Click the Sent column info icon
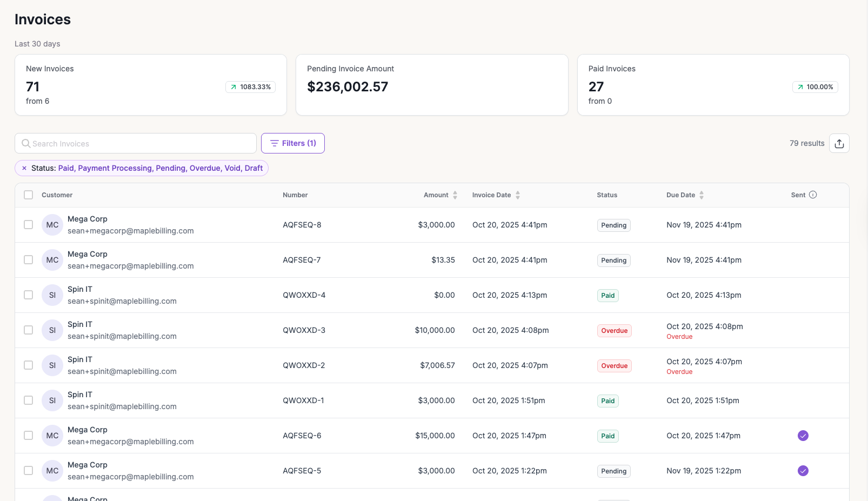The width and height of the screenshot is (868, 501). (x=812, y=195)
